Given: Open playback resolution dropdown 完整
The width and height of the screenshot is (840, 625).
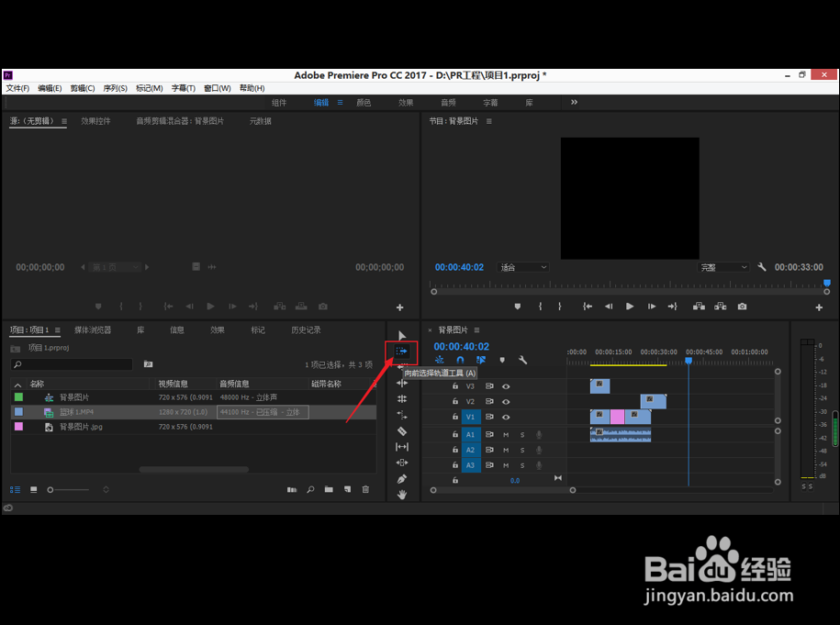Looking at the screenshot, I should coord(723,267).
